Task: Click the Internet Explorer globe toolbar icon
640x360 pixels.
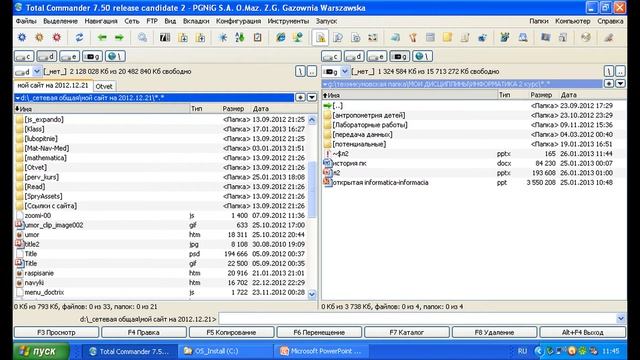Action: (x=280, y=38)
